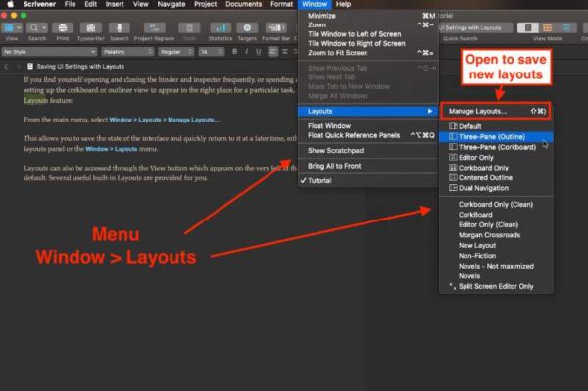Viewport: 588px width, 391px height.
Task: Start Speech with the microphone icon
Action: click(x=120, y=28)
